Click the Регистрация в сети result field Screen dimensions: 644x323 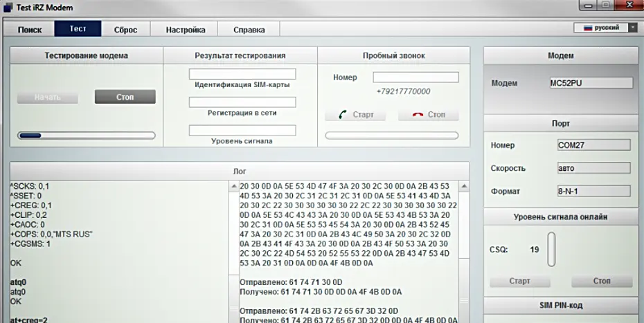(x=242, y=102)
